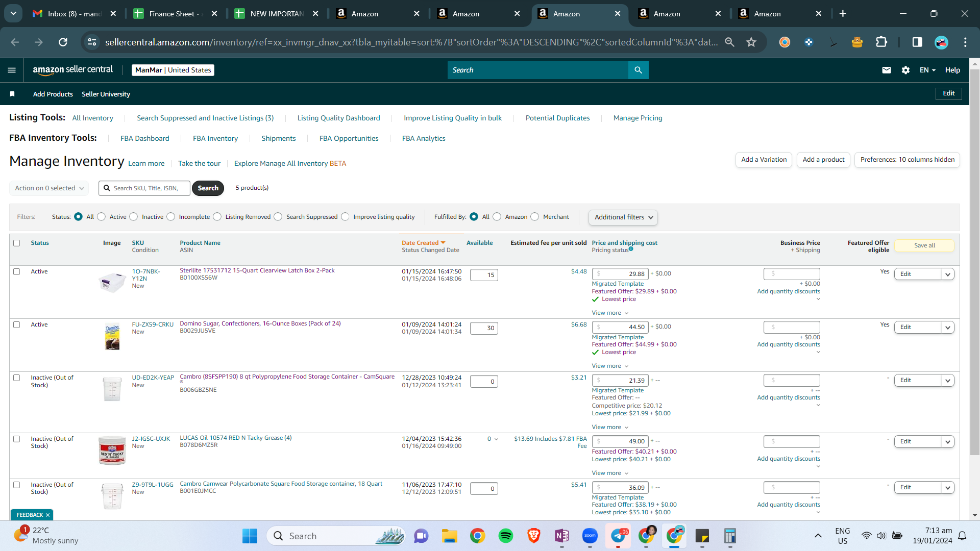
Task: Open the Windows Start menu
Action: [x=250, y=536]
